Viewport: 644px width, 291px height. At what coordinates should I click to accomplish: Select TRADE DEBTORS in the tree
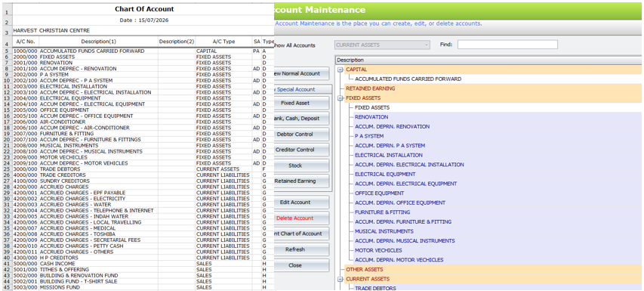375,288
